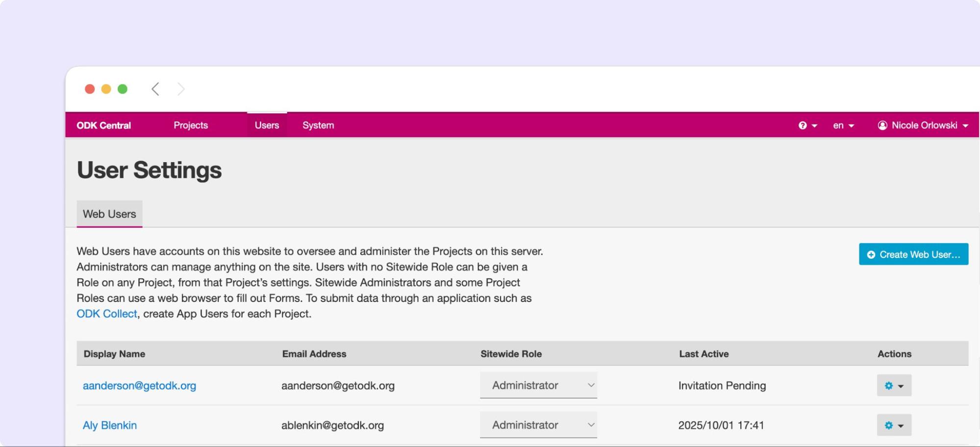Screen dimensions: 980x447
Task: Switch to the Projects section
Action: tap(191, 125)
